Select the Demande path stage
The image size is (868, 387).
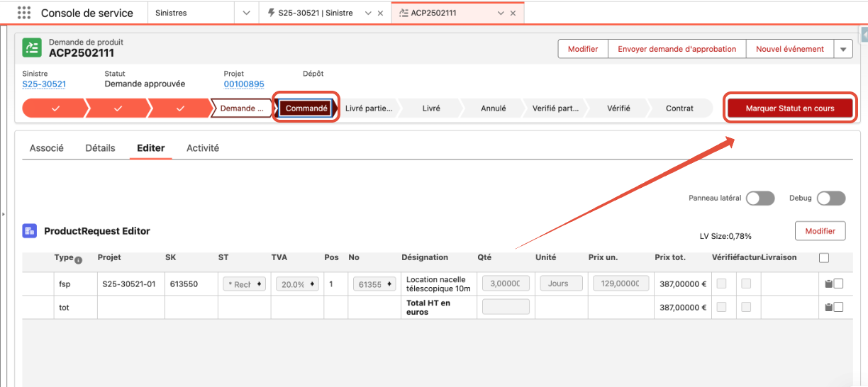pos(242,108)
